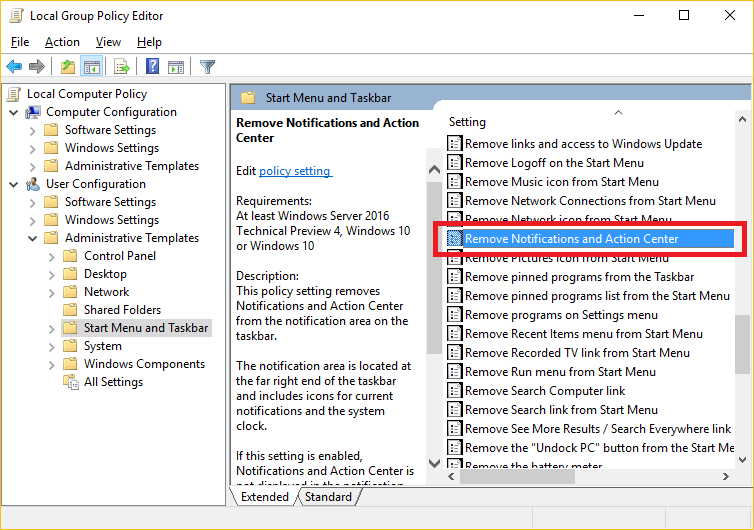The height and width of the screenshot is (530, 754).
Task: Click the Back arrow toolbar icon
Action: click(x=14, y=66)
